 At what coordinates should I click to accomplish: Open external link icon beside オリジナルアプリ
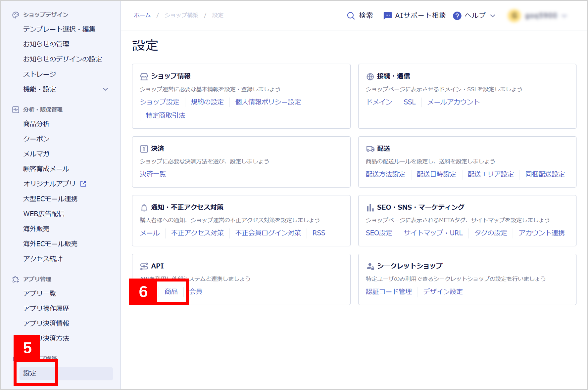(x=83, y=184)
